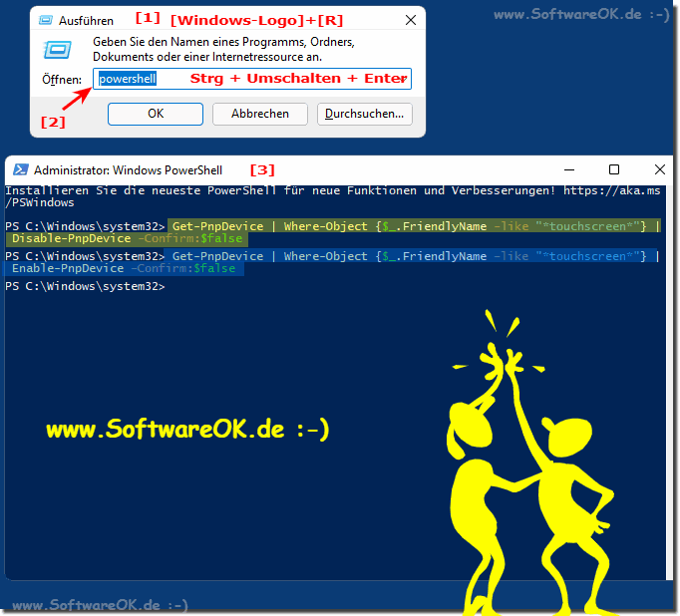The image size is (680, 616).
Task: Expand the Öffnen combo box dropdown arrow
Action: [404, 79]
